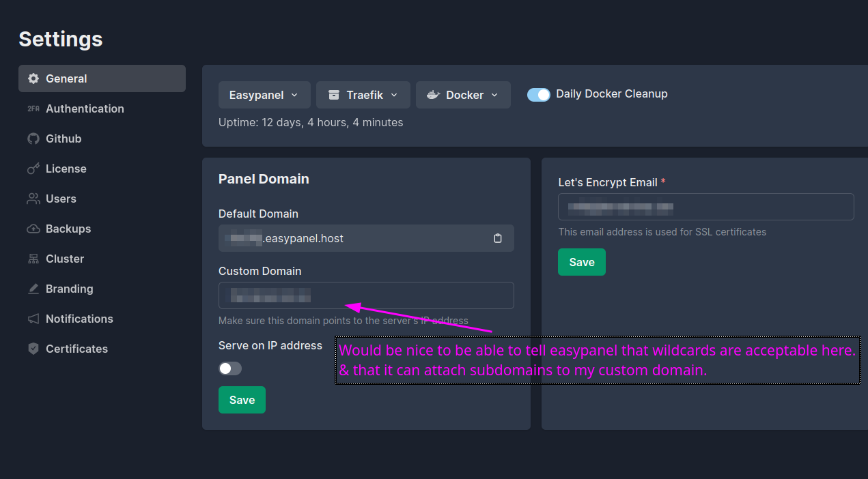Open the Cluster settings page
The image size is (868, 479).
click(65, 259)
